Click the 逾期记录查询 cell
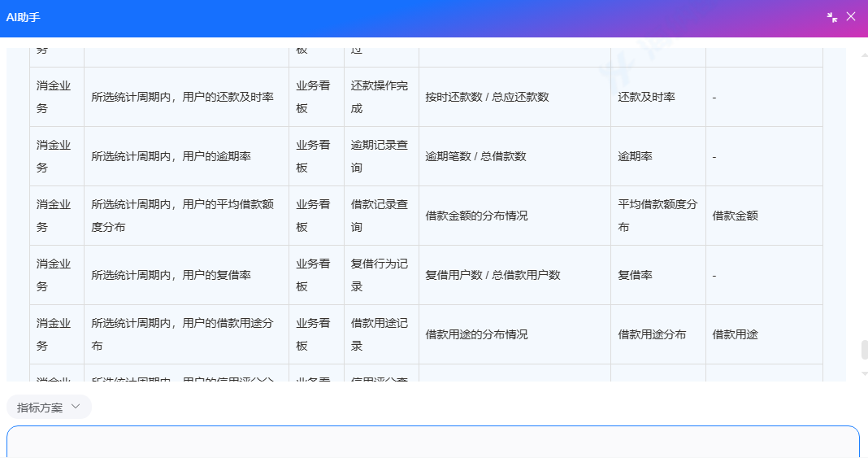868x458 pixels. click(380, 156)
